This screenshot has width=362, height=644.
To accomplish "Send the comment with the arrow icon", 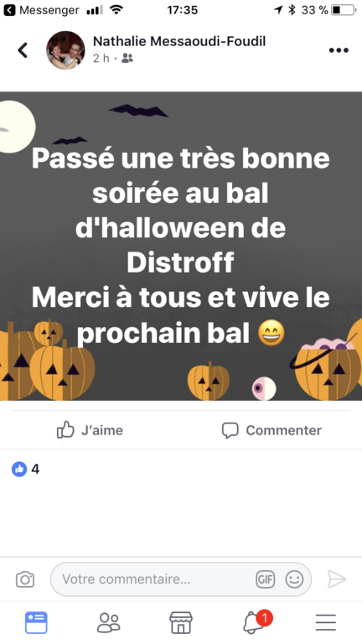I will [337, 579].
